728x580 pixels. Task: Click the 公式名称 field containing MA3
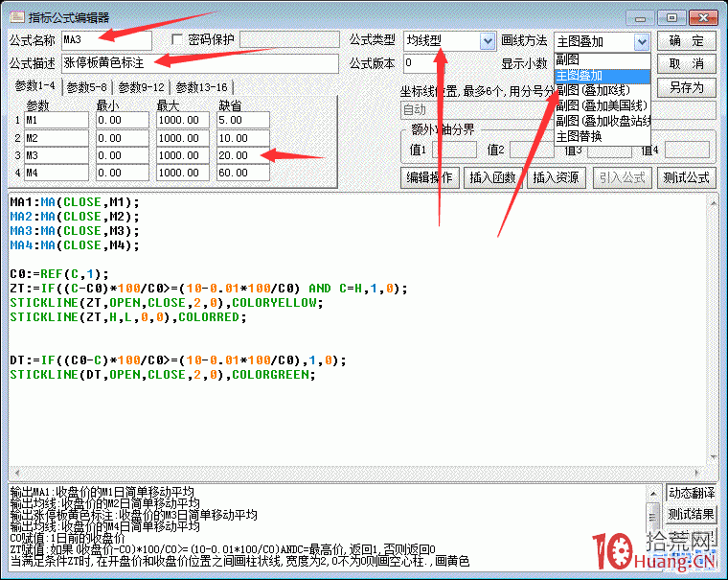(x=105, y=40)
